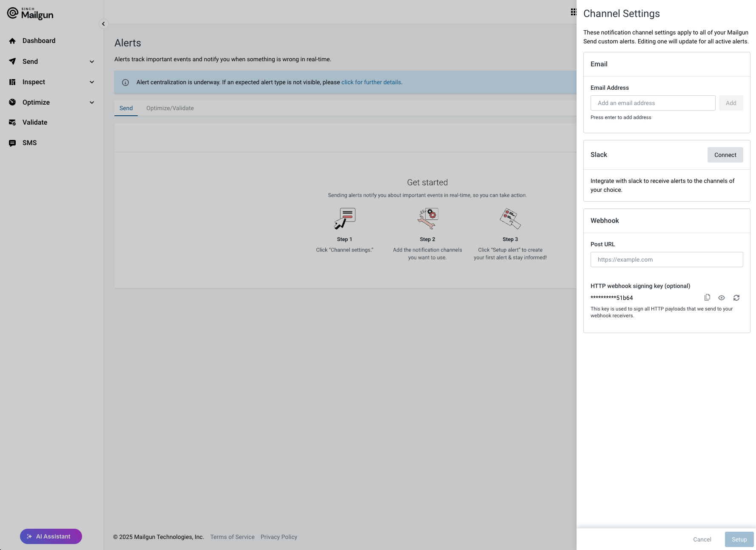Open the apps grid icon
756x550 pixels.
pos(573,12)
